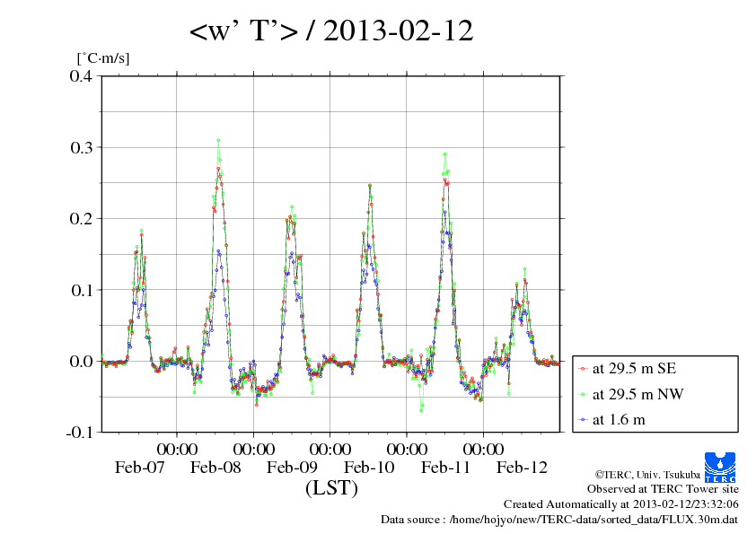Click the y-axis label 0.2
Image resolution: width=756 pixels, height=534 pixels.
pyautogui.click(x=81, y=218)
